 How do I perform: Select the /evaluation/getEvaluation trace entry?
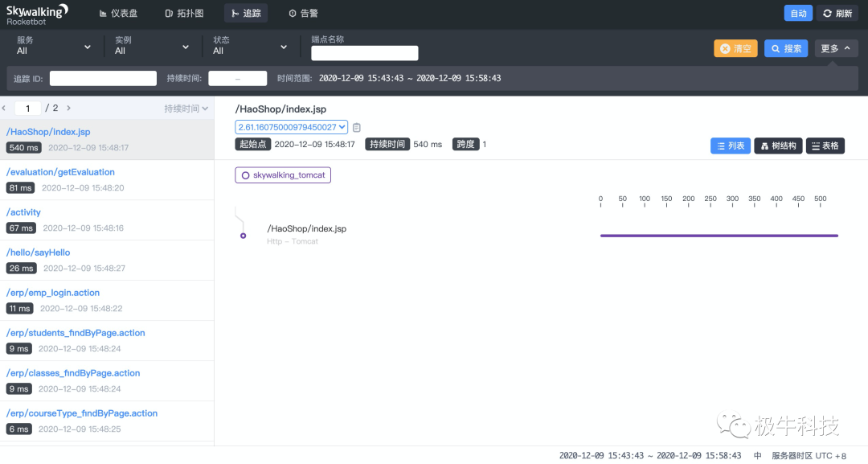(107, 180)
